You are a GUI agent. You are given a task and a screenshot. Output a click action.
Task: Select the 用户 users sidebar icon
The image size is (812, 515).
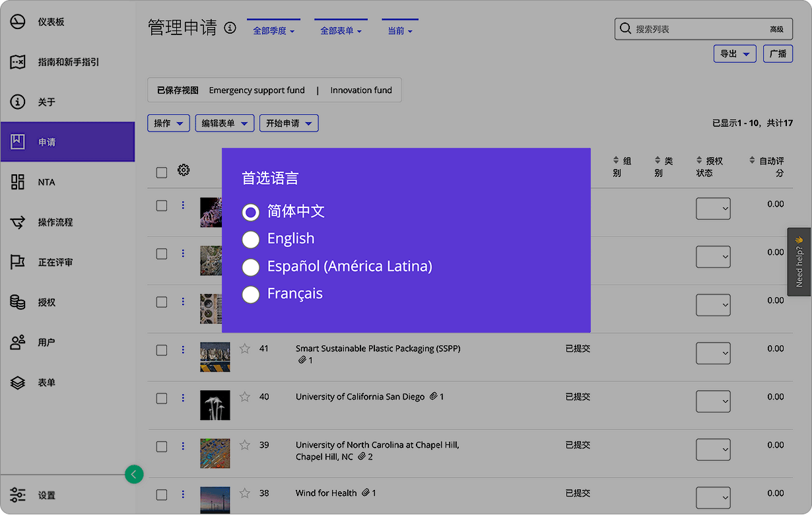tap(18, 342)
